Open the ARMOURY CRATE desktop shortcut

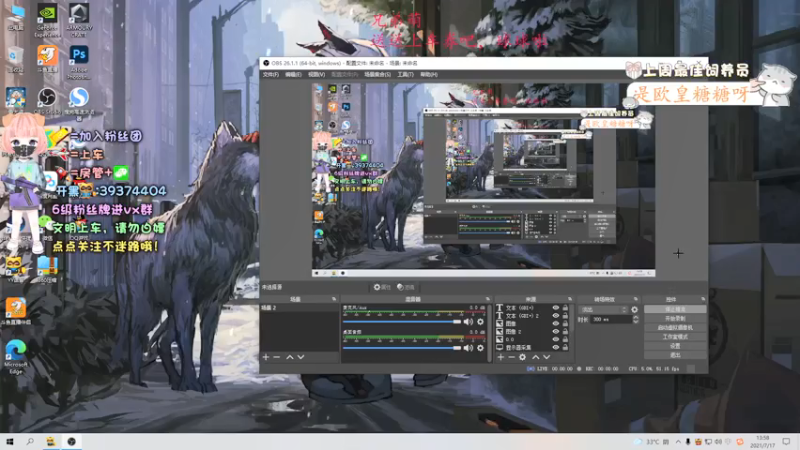coord(79,20)
